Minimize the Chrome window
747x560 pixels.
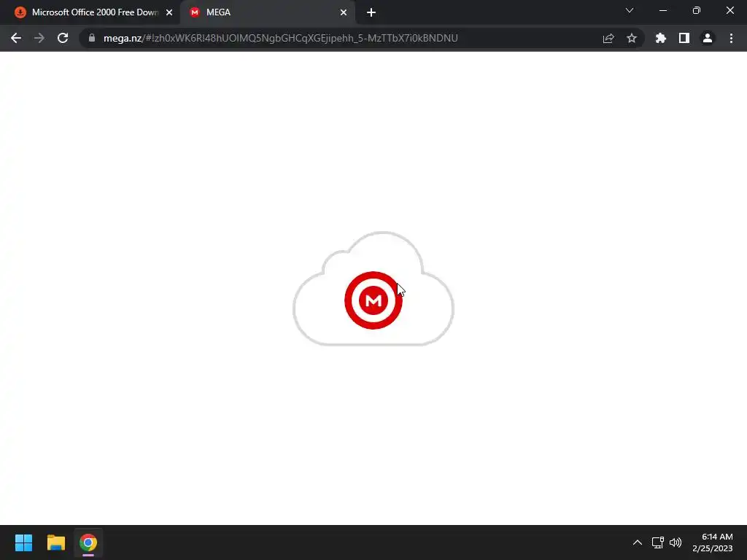[663, 10]
